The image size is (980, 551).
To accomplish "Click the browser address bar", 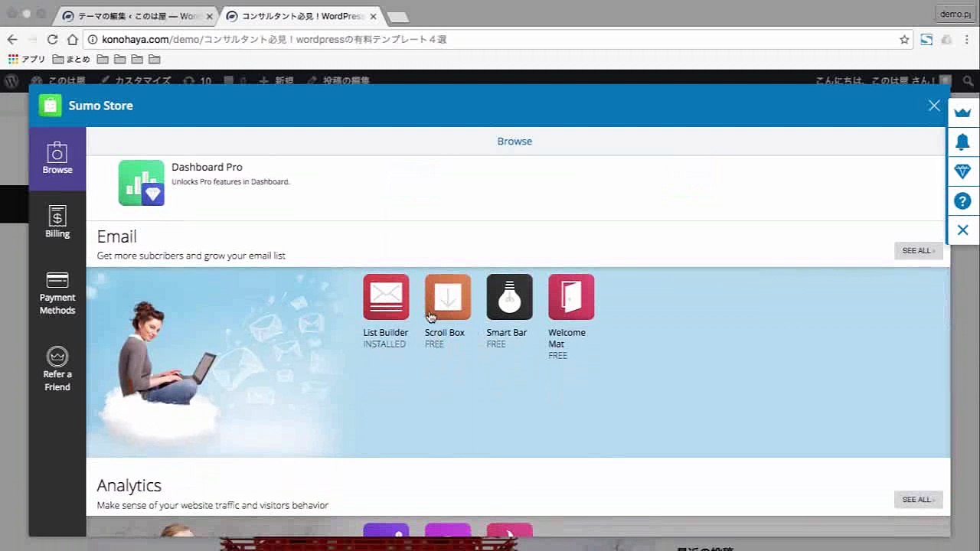I will 490,40.
